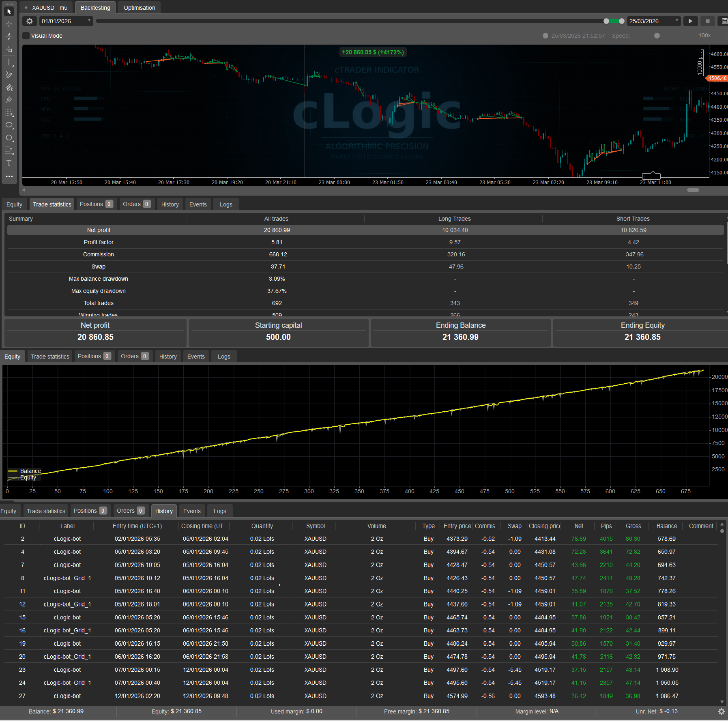Screen dimensions: 728x722
Task: Open the backtesting settings gear
Action: pos(29,21)
